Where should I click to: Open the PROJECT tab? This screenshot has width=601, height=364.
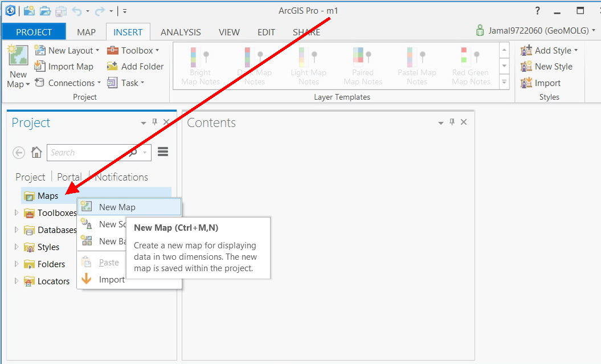(x=34, y=32)
